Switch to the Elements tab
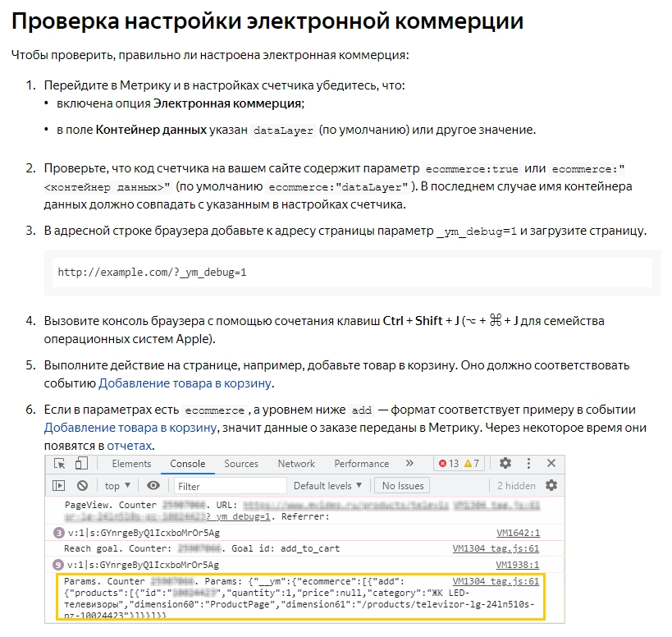 tap(131, 464)
